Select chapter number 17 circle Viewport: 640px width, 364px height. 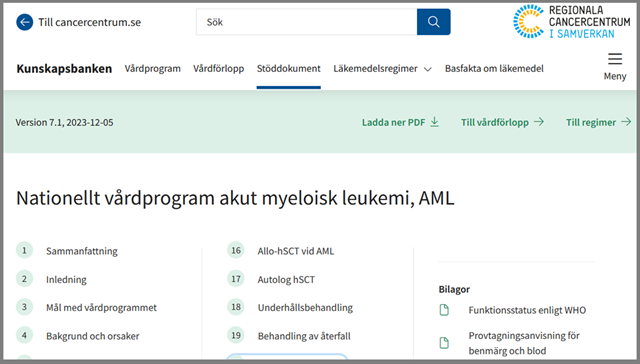point(236,279)
